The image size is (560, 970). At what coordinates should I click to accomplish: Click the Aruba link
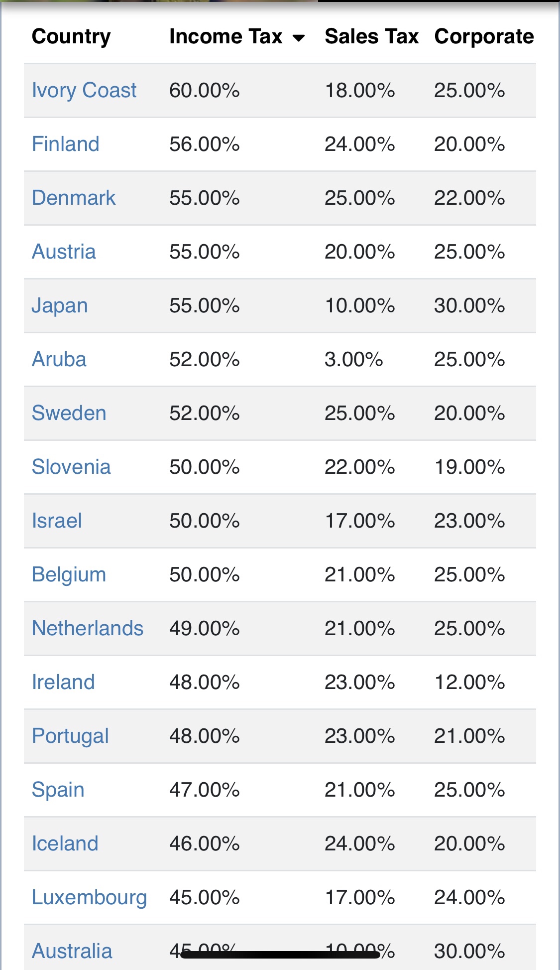click(x=59, y=359)
